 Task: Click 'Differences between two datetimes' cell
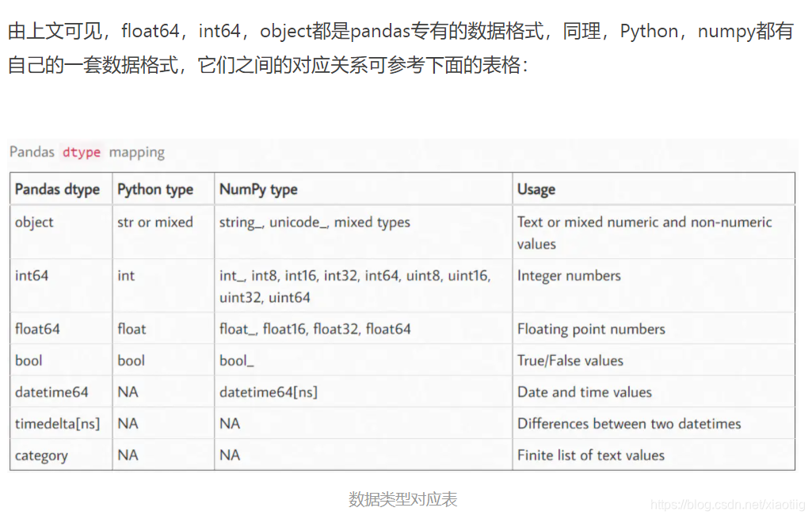click(654, 423)
